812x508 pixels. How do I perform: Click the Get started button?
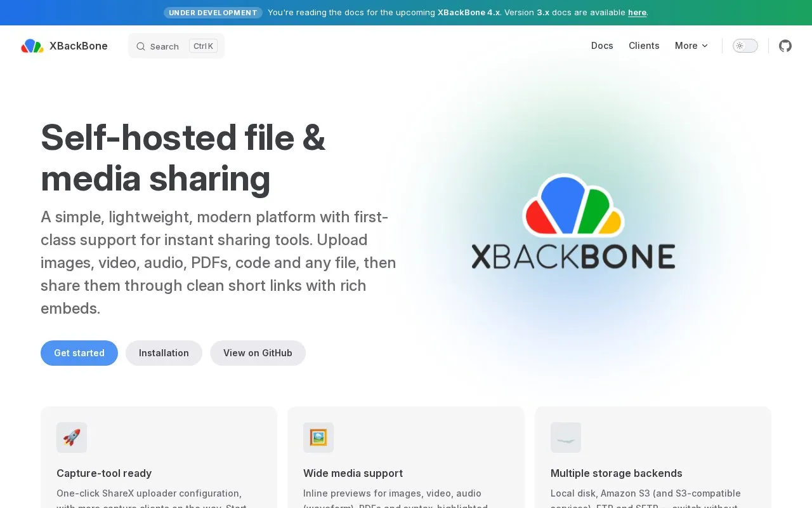tap(79, 353)
